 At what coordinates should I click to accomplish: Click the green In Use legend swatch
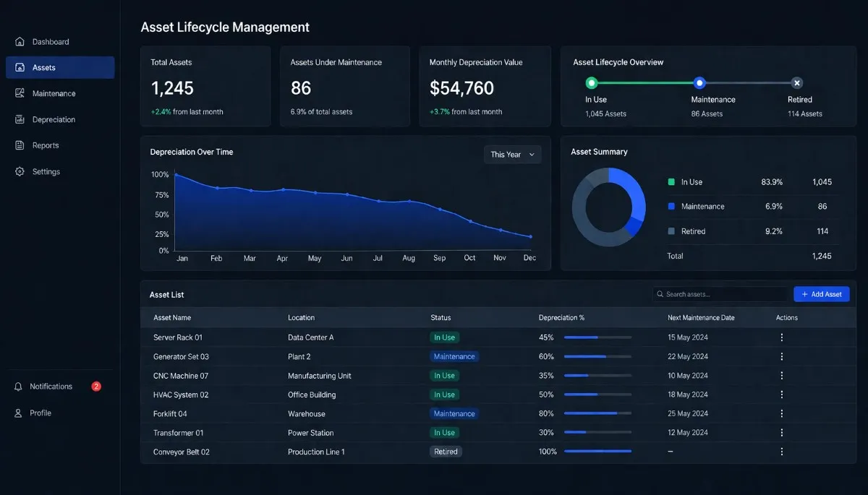tap(671, 182)
